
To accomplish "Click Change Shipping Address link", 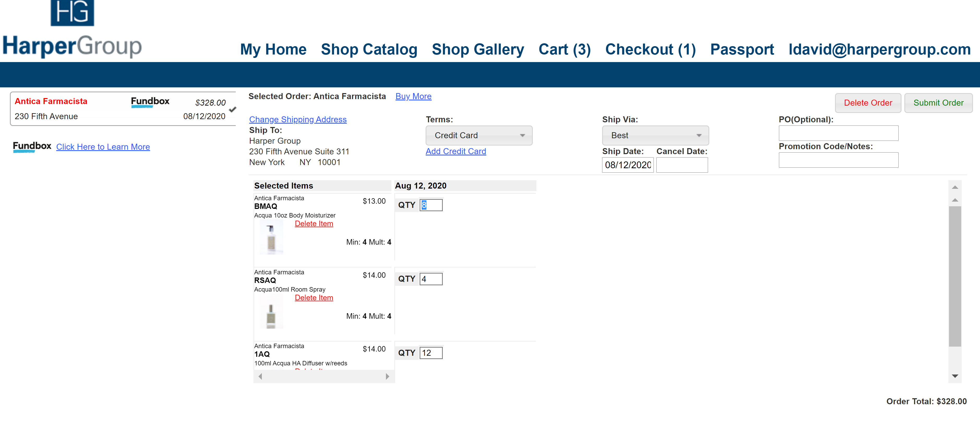I will 298,119.
